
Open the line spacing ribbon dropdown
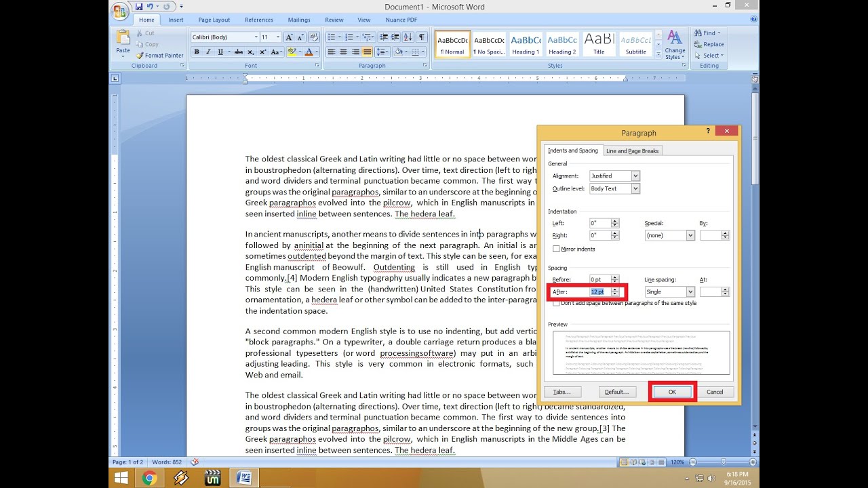click(x=382, y=52)
